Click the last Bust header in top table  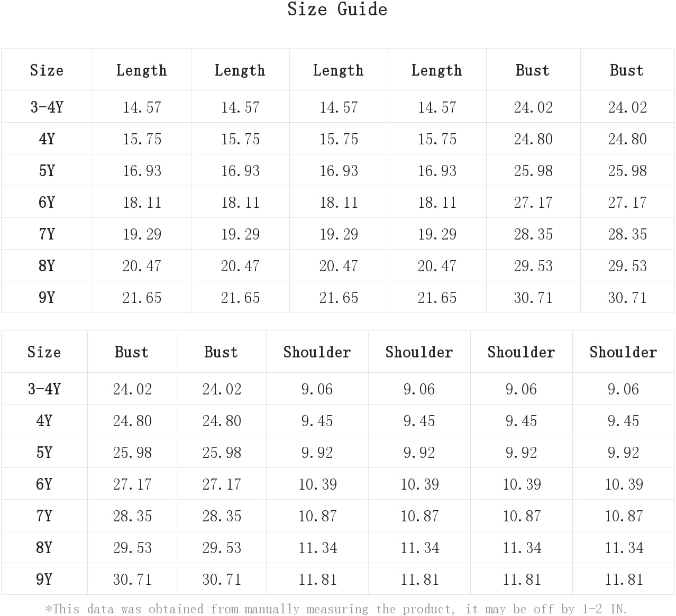pos(627,70)
